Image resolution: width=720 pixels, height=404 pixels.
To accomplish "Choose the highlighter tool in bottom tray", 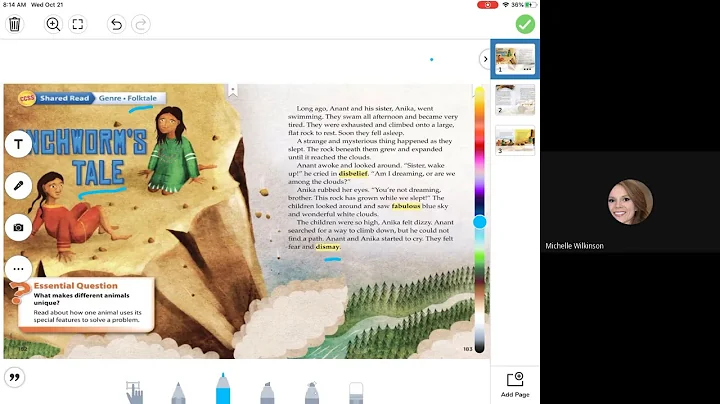I will click(x=267, y=393).
